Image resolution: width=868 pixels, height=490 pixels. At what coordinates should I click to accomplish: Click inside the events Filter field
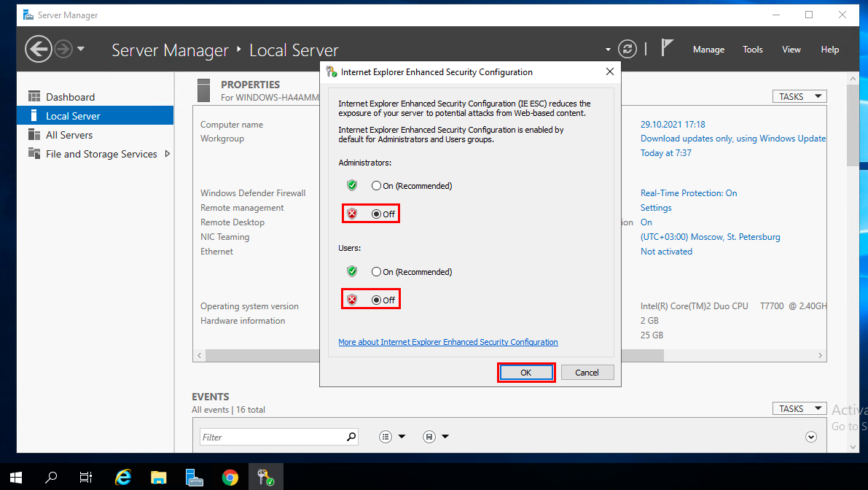pos(271,437)
